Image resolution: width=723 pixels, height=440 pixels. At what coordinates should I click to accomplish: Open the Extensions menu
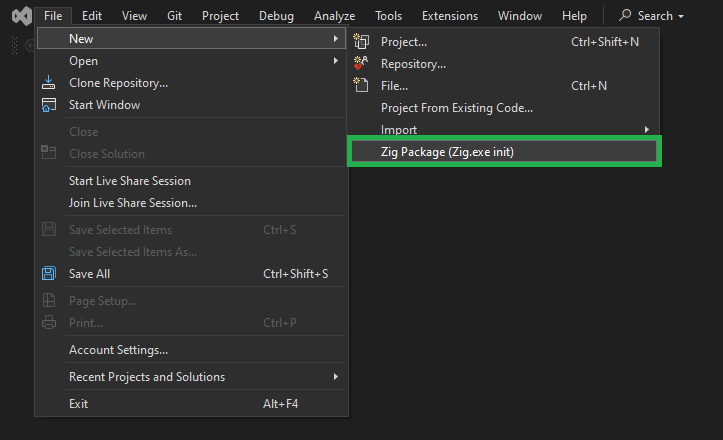(450, 16)
